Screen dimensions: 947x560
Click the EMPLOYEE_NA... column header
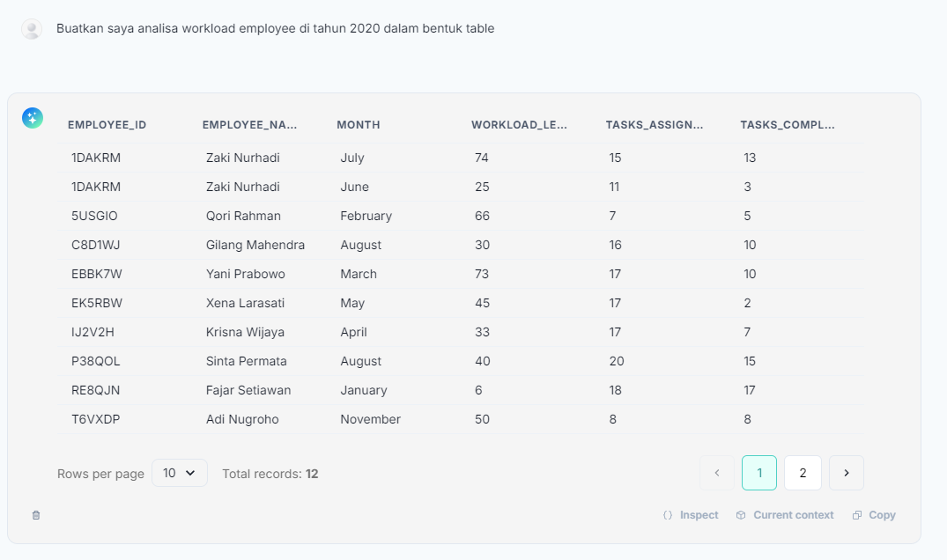[x=249, y=125]
